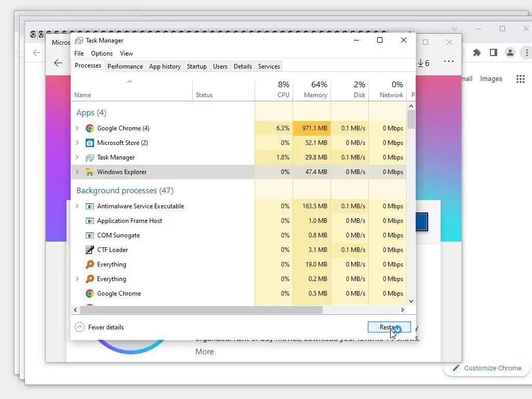This screenshot has height=399, width=532.
Task: Open Google apps grid icon
Action: (x=521, y=79)
